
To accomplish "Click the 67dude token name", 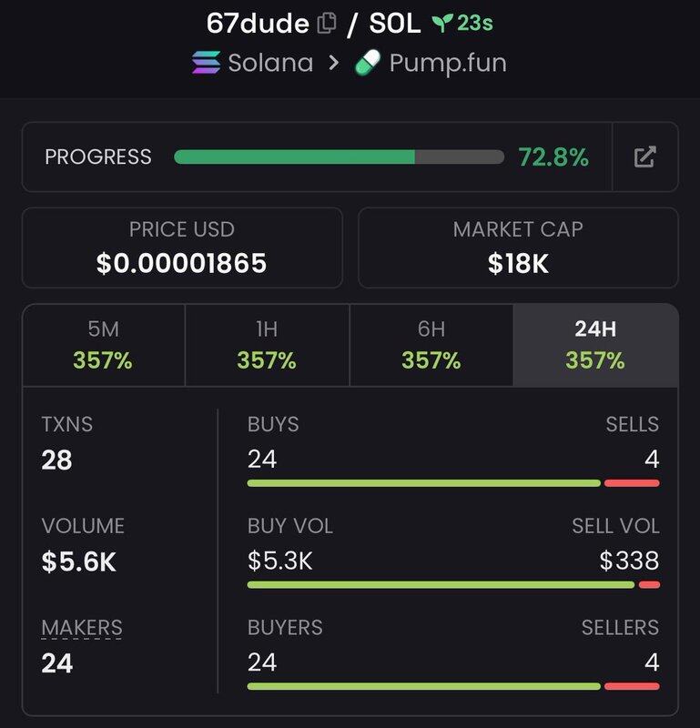I will tap(258, 24).
